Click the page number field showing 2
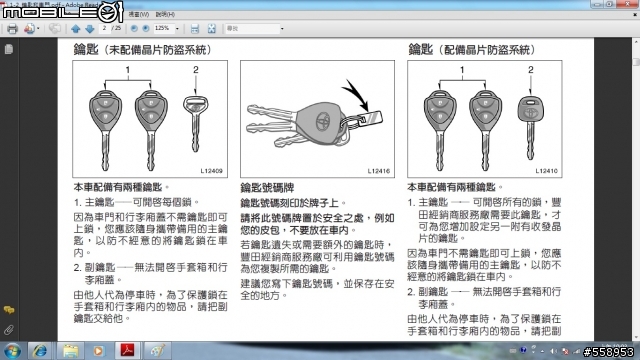 104,28
